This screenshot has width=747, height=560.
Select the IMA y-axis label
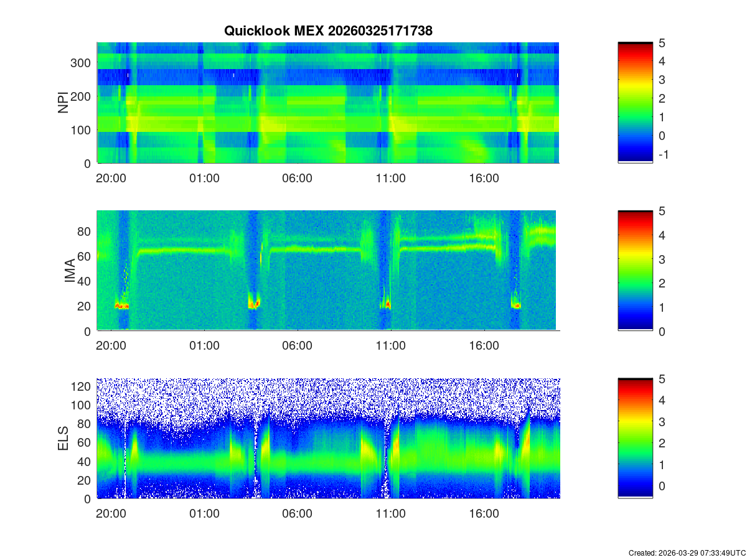pos(70,271)
